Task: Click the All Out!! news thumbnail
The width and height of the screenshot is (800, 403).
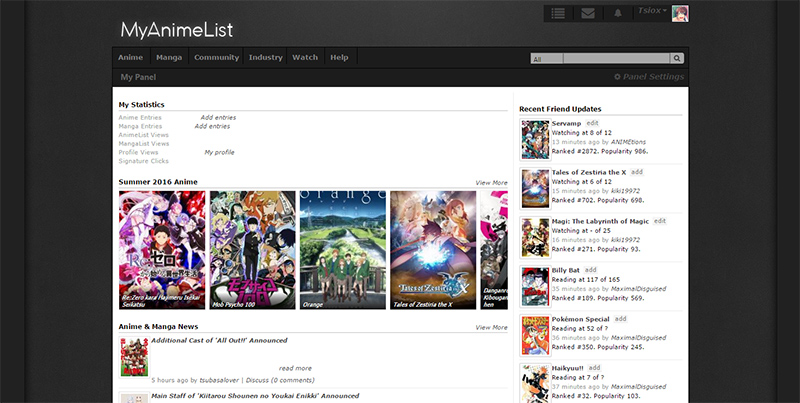Action: (x=134, y=357)
